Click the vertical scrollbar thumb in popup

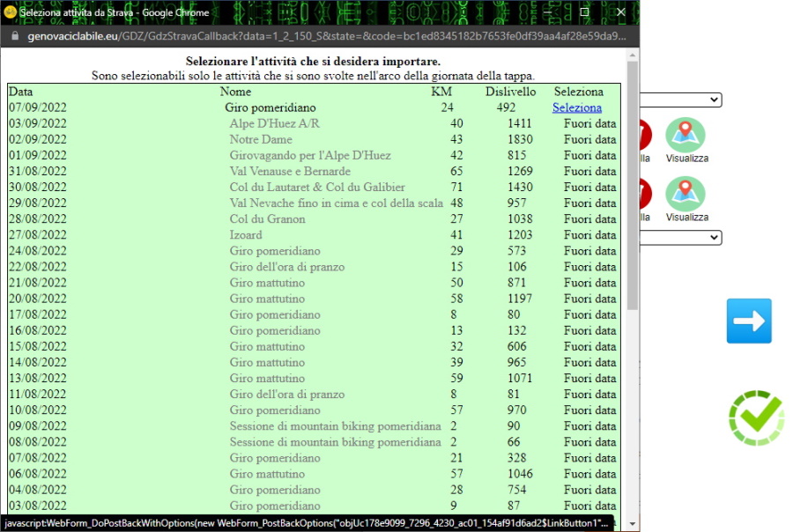tap(632, 186)
